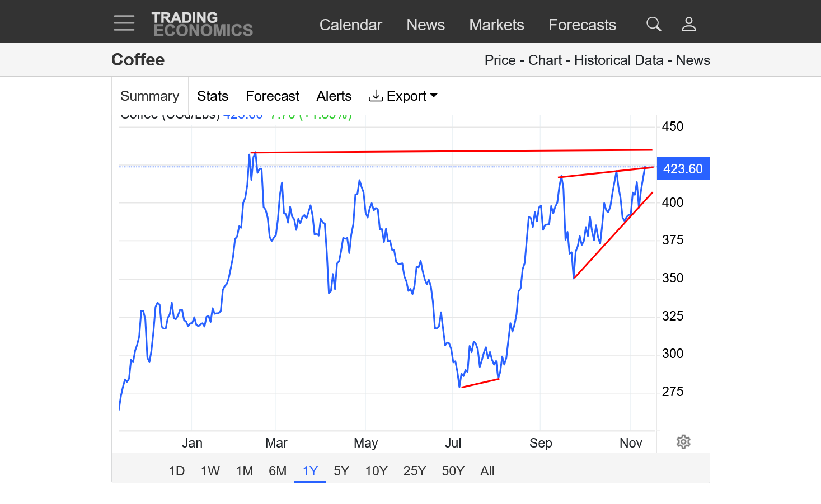Open chart settings gear icon
This screenshot has width=821, height=504.
click(683, 442)
